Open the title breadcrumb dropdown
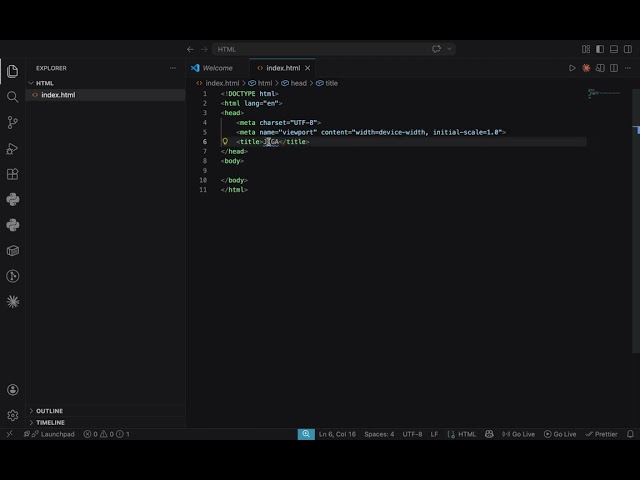Viewport: 640px width, 480px height. [x=327, y=83]
